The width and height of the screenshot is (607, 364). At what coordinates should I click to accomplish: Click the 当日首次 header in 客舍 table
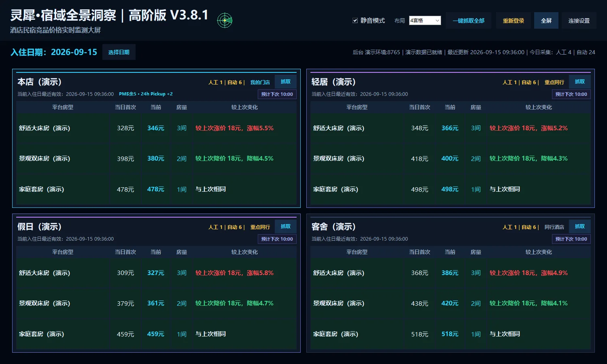420,252
